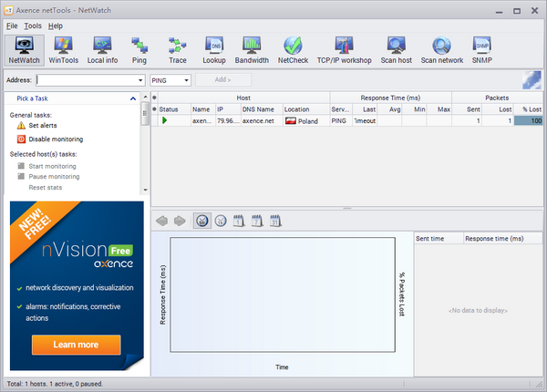547x392 pixels.
Task: Open the DNS Lookup tool
Action: (214, 50)
